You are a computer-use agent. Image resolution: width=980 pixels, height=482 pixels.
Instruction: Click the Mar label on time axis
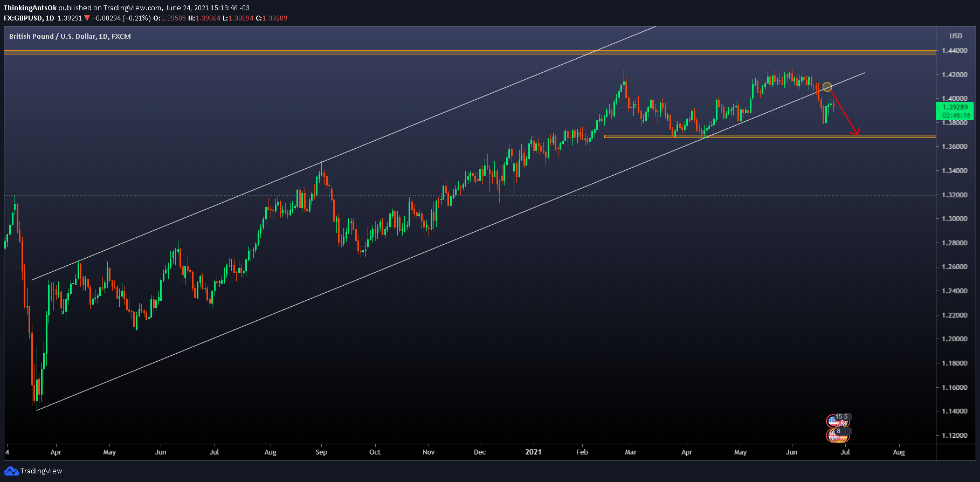(x=631, y=452)
